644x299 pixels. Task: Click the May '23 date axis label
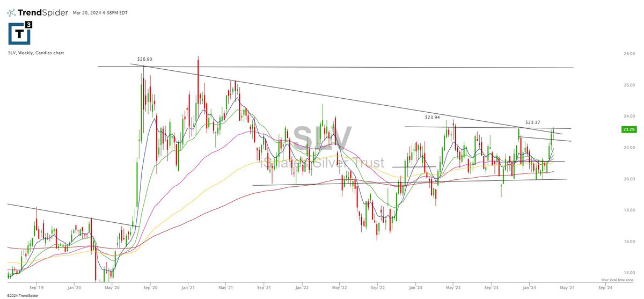(454, 288)
